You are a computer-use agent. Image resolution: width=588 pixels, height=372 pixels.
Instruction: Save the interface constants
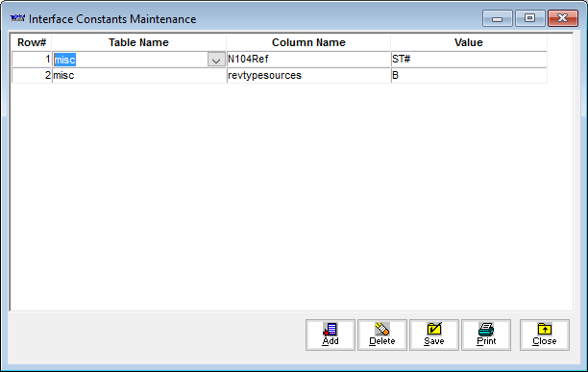434,335
